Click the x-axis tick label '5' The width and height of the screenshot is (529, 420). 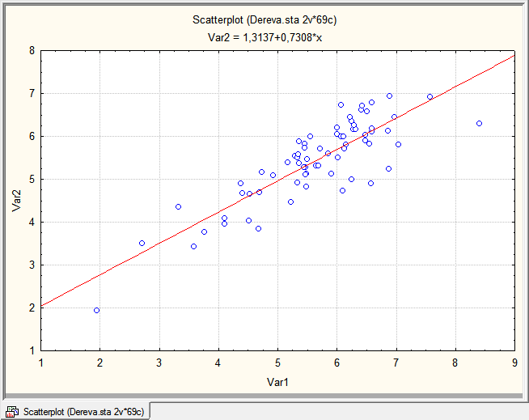277,363
